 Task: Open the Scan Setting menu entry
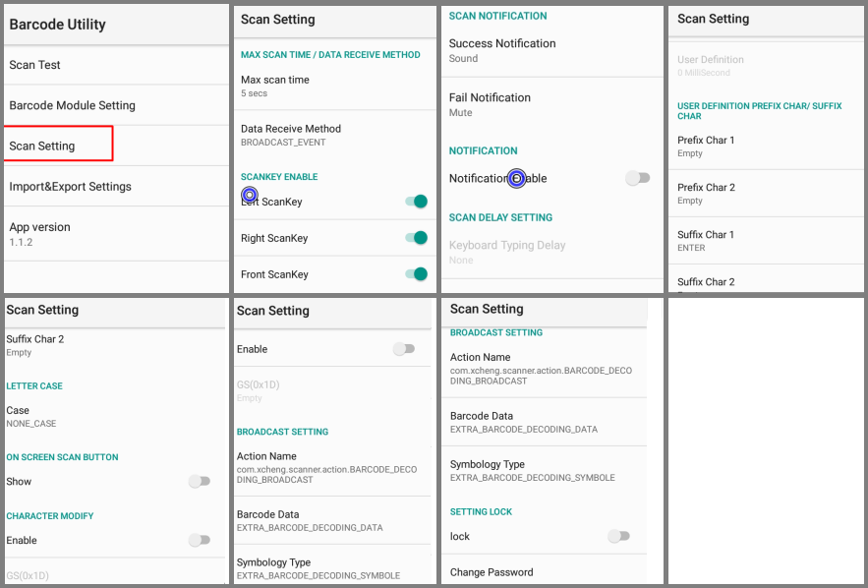click(x=58, y=146)
